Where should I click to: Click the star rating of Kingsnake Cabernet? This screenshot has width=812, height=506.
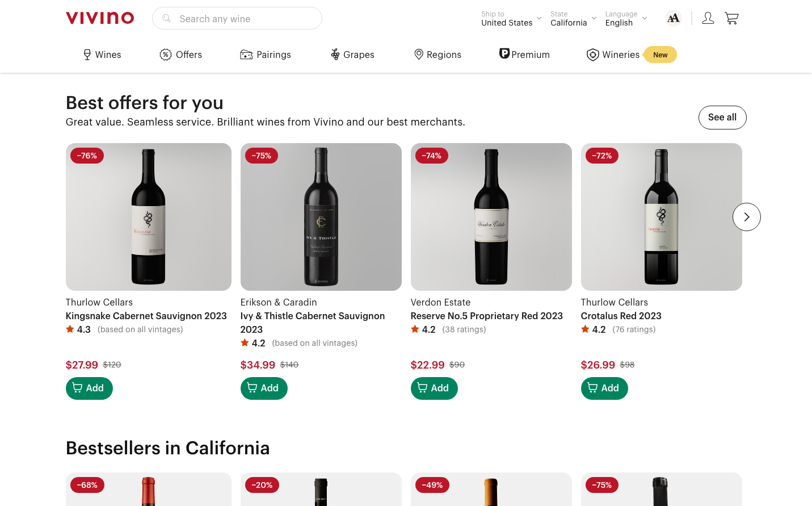pyautogui.click(x=78, y=329)
